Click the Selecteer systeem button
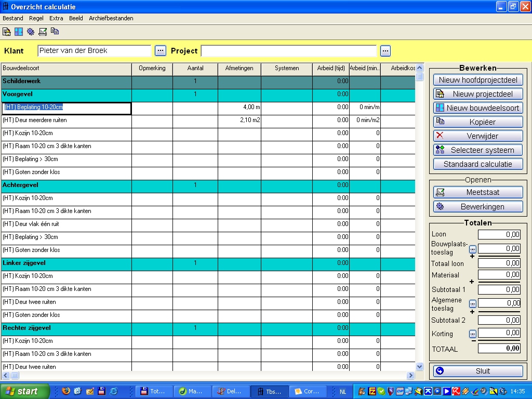The image size is (532, 399). pyautogui.click(x=478, y=150)
